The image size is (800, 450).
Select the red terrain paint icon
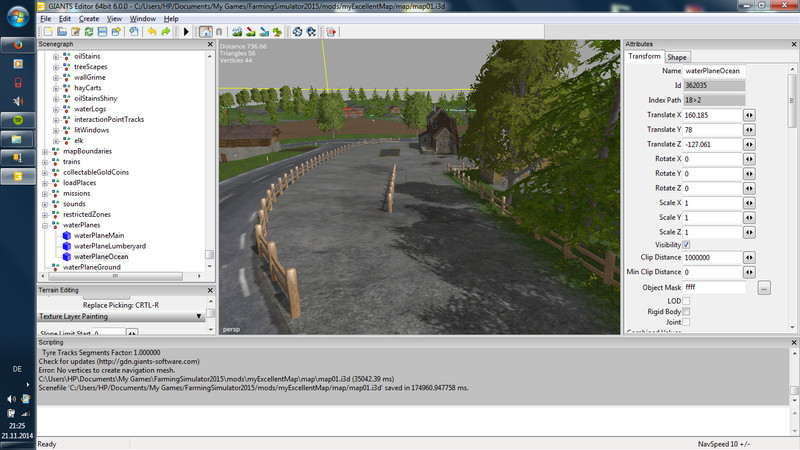tap(251, 32)
